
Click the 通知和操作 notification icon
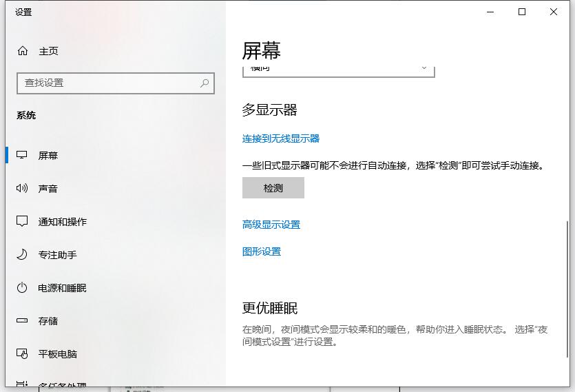[x=22, y=221]
